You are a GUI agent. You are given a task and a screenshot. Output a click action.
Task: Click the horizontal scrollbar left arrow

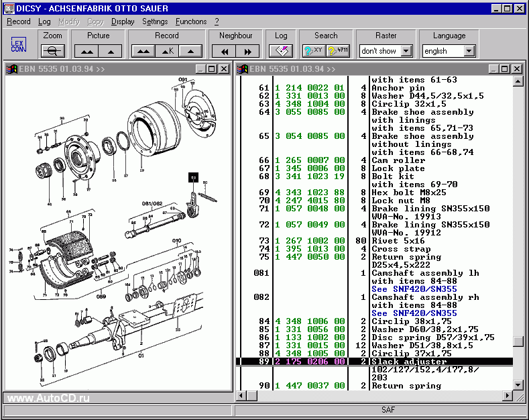click(x=241, y=395)
